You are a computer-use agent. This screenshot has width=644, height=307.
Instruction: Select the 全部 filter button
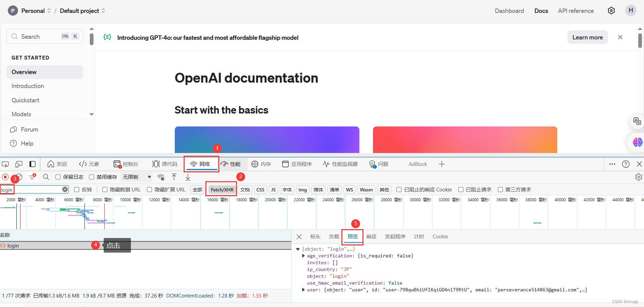pos(197,190)
